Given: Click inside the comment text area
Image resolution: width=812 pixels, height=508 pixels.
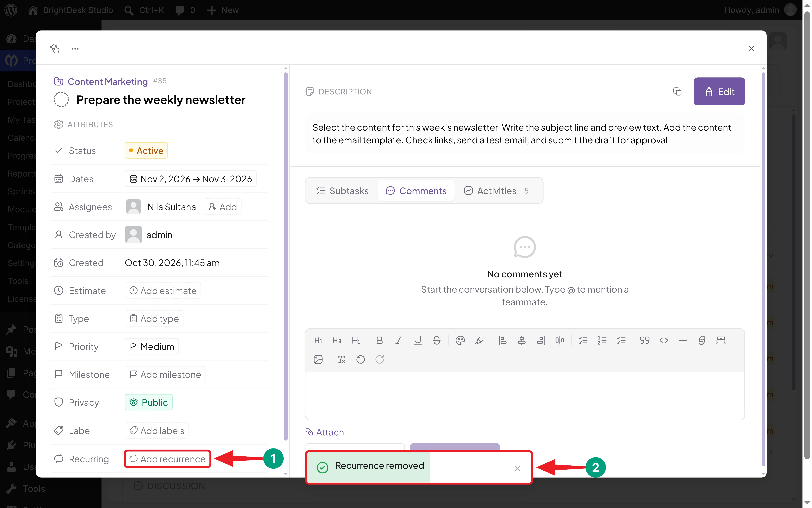Looking at the screenshot, I should 525,395.
